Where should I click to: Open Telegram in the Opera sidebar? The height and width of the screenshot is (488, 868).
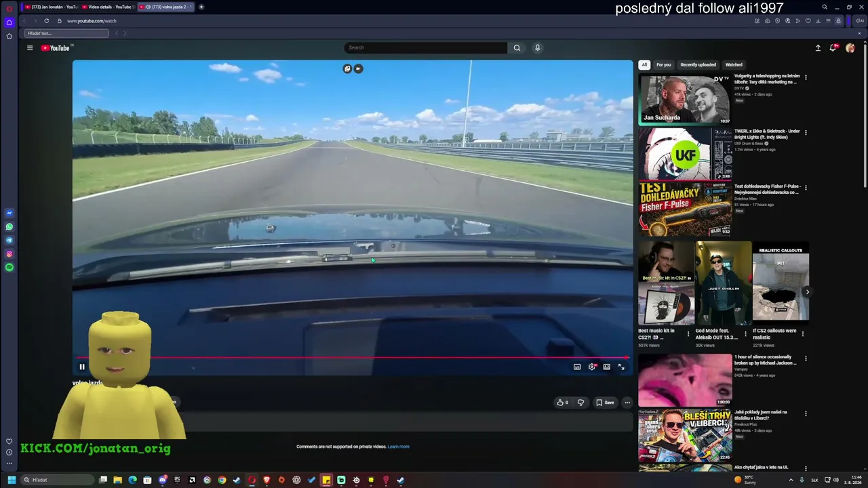[9, 241]
